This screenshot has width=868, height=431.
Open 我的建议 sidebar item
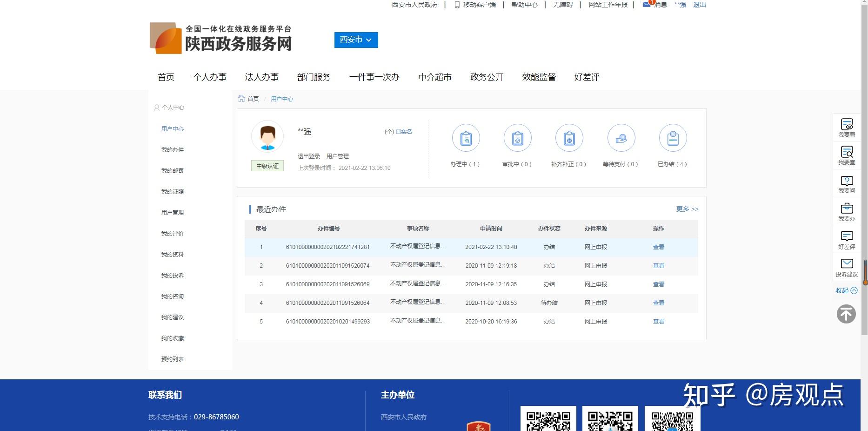pyautogui.click(x=173, y=317)
